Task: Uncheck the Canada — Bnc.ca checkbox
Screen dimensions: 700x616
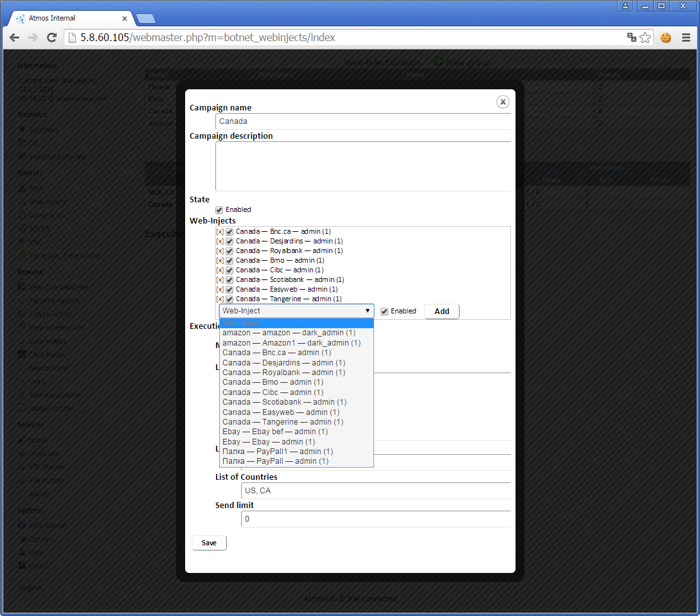Action: [229, 231]
